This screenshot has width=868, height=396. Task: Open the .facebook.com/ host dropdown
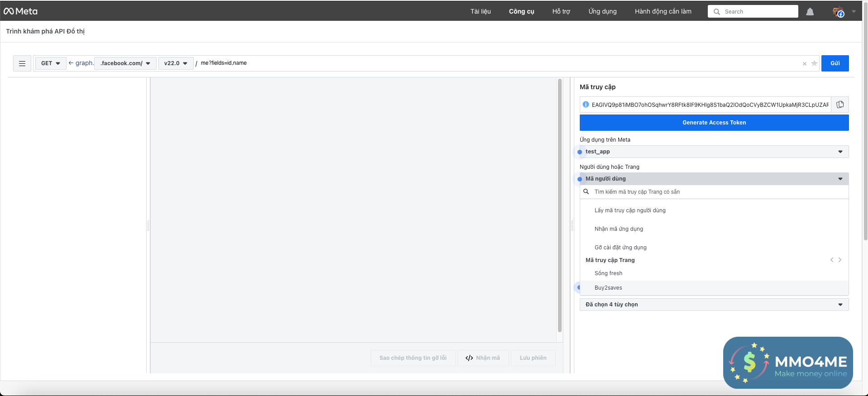pos(125,63)
